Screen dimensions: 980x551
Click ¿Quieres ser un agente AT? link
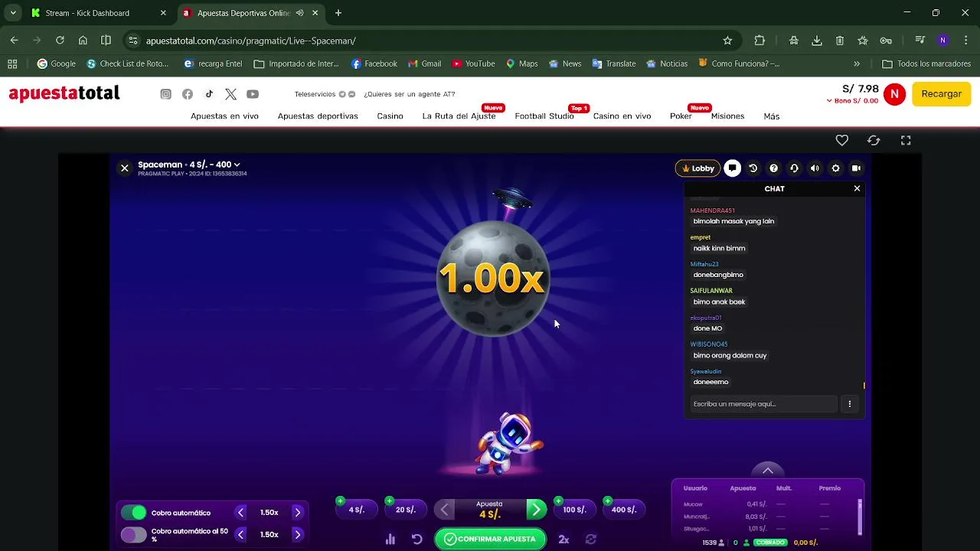tap(409, 94)
